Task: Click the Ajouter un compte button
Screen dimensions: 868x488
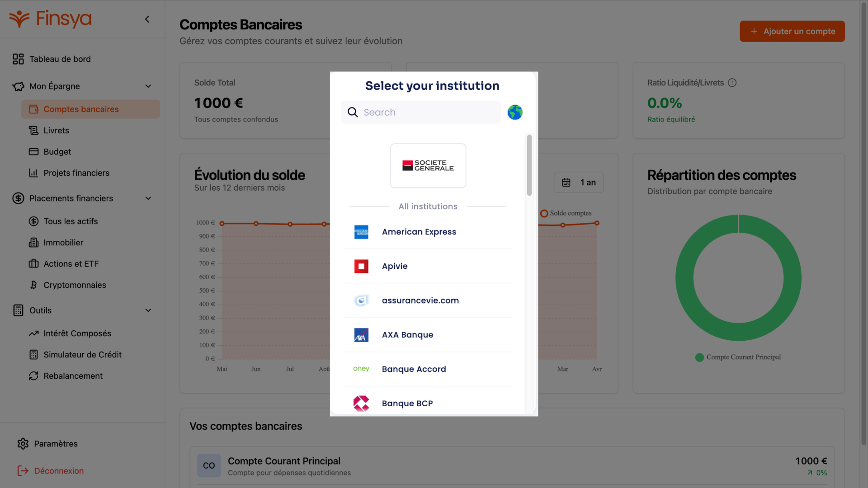Action: (792, 31)
